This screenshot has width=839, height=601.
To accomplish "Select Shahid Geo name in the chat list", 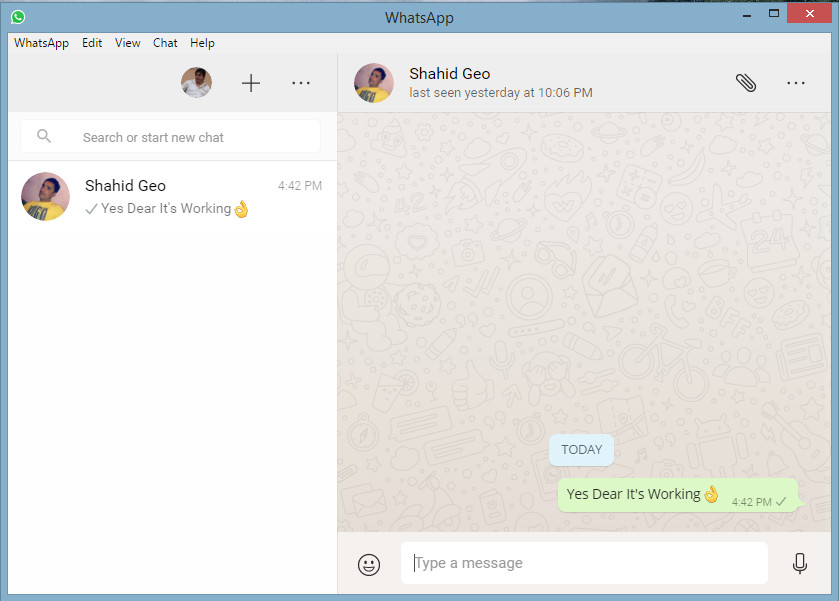I will point(125,186).
